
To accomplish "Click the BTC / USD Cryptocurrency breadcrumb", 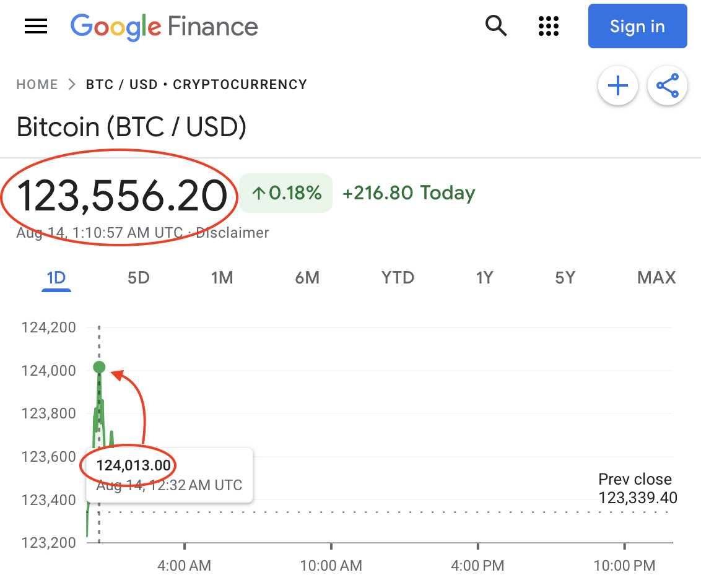I will pyautogui.click(x=196, y=85).
